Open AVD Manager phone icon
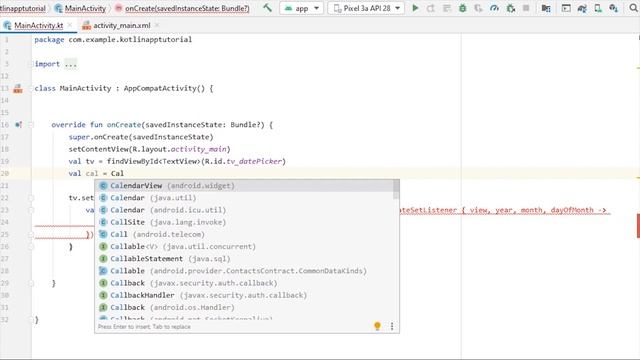The height and width of the screenshot is (360, 640). point(598,8)
